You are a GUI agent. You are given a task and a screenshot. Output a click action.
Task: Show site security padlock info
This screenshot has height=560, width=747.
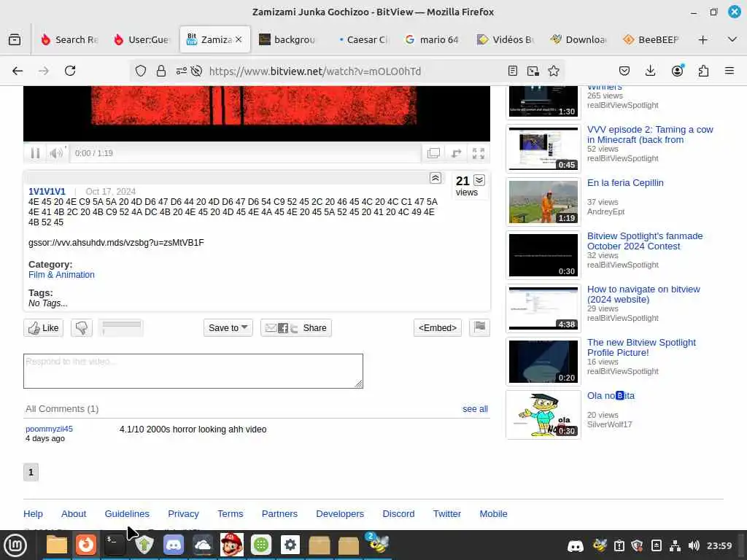[161, 71]
